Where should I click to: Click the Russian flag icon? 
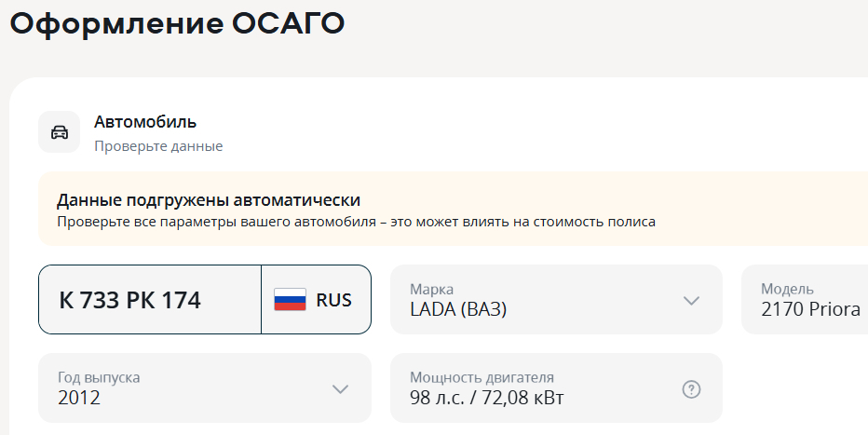pyautogui.click(x=290, y=300)
